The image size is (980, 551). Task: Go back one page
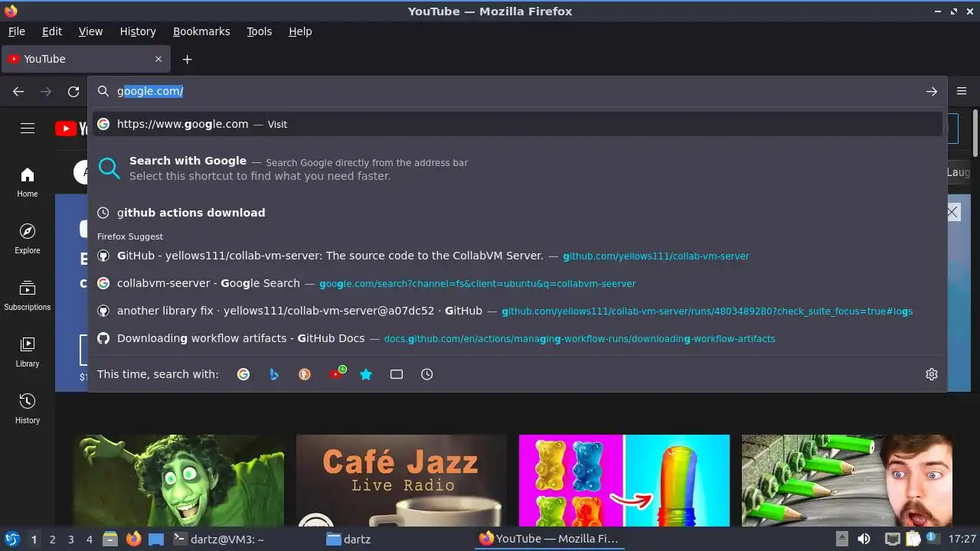pos(18,91)
